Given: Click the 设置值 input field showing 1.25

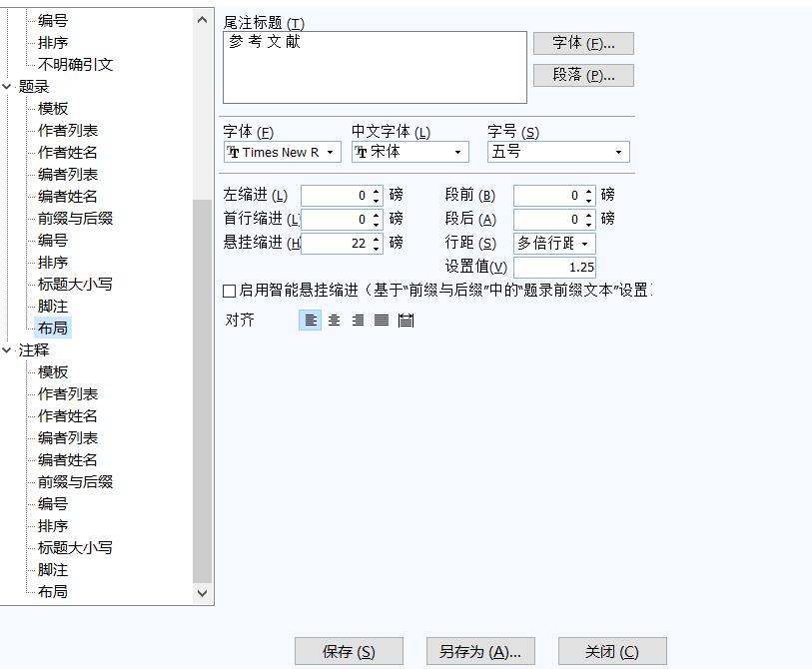Looking at the screenshot, I should (x=554, y=268).
